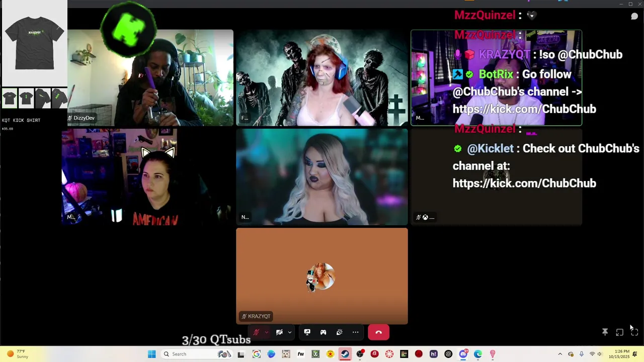Viewport: 644px width, 362px height.
Task: Open Microsoft Edge from the taskbar
Action: point(477,354)
